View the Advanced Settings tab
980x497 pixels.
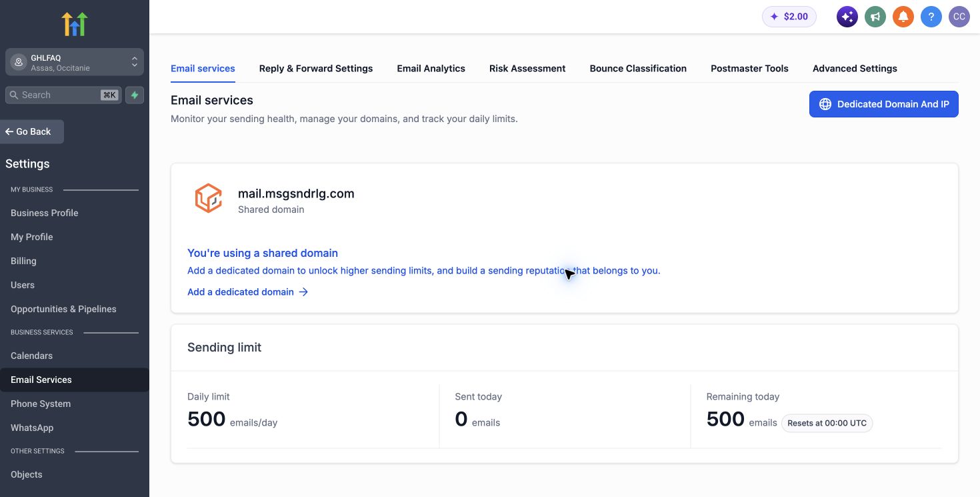[855, 68]
